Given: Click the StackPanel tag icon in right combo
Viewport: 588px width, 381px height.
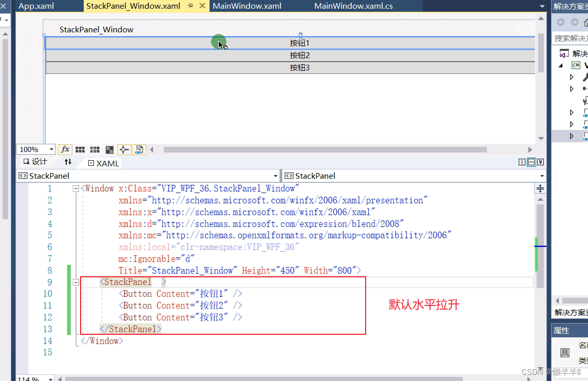Looking at the screenshot, I should [289, 176].
